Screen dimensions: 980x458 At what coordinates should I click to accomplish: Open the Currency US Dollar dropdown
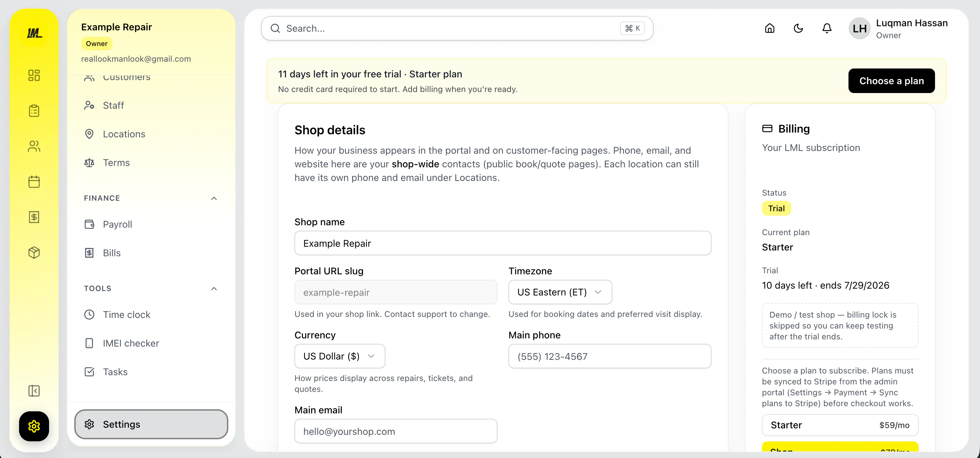pos(339,356)
